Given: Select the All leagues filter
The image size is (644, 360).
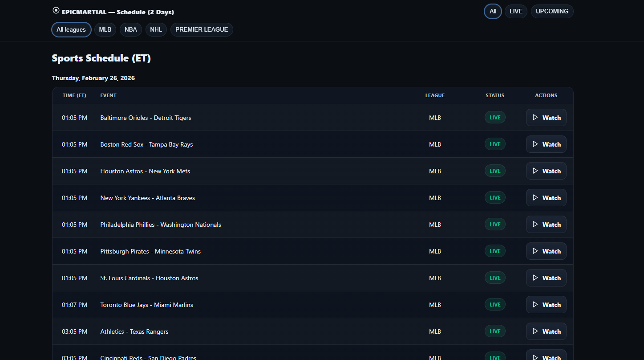Looking at the screenshot, I should tap(71, 30).
